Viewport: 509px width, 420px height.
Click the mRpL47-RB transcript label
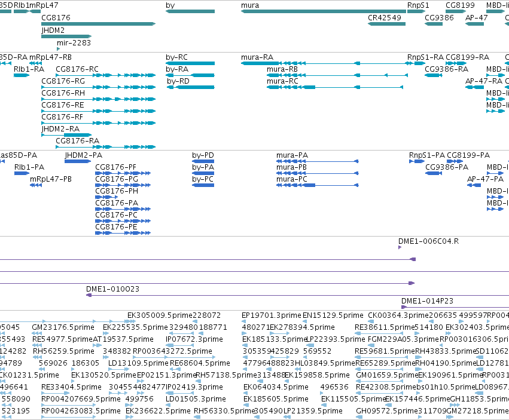[50, 57]
